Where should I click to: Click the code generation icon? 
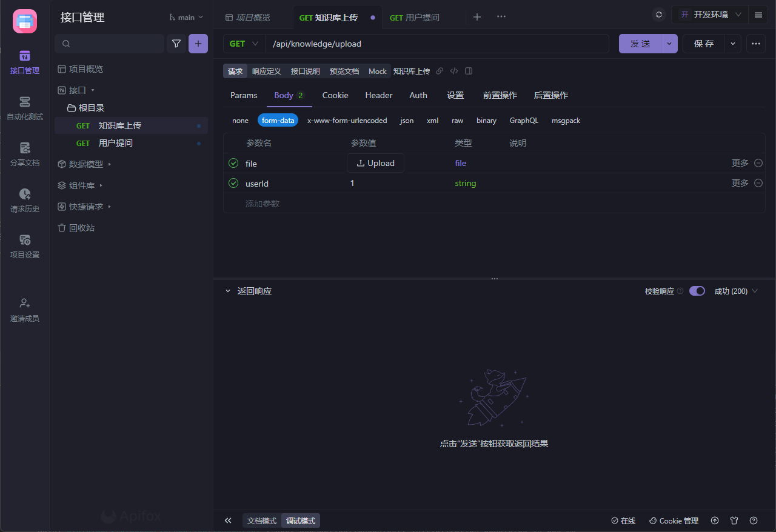click(x=454, y=71)
